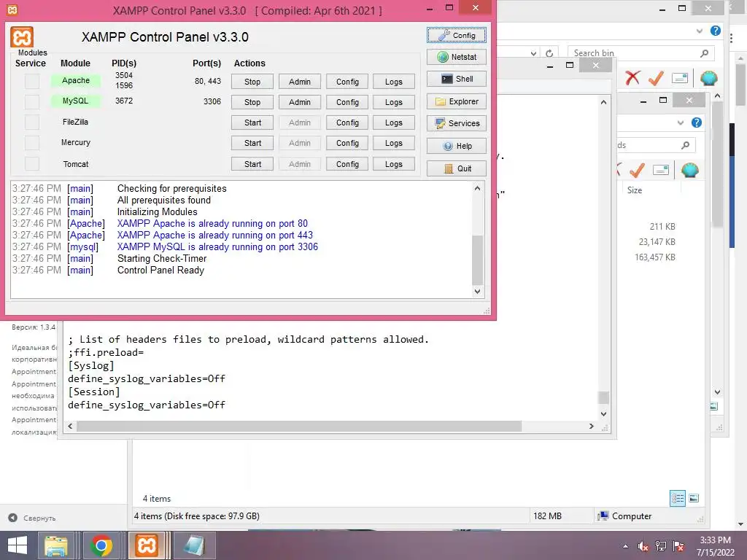Toggle the Apache service checkbox
This screenshot has height=560, width=747.
point(32,82)
